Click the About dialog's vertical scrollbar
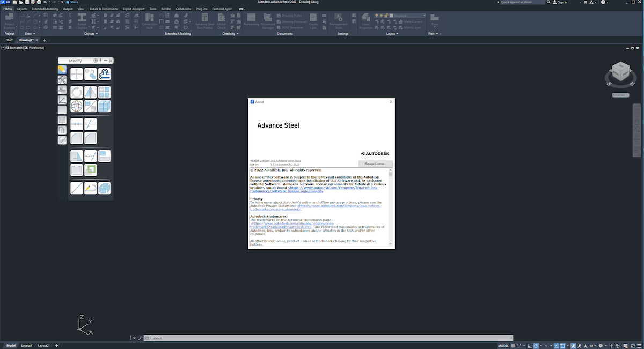This screenshot has height=349, width=644. coord(391,206)
